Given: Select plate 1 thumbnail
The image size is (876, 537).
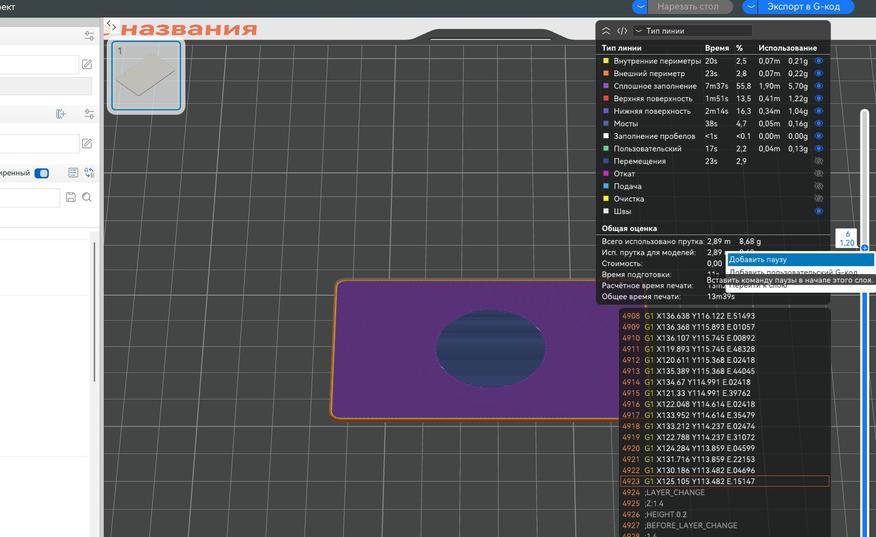Looking at the screenshot, I should click(x=145, y=76).
